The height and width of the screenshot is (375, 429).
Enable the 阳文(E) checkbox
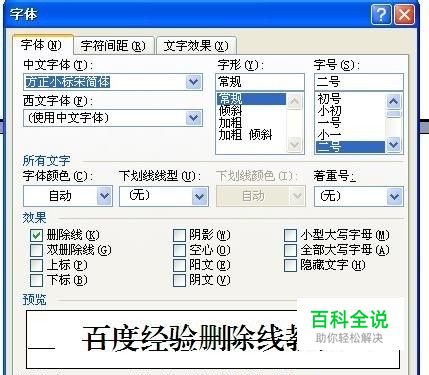coord(179,265)
